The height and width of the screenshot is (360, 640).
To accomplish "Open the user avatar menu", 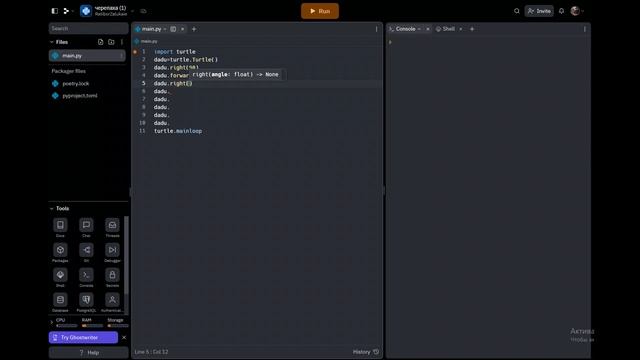I will tap(576, 11).
